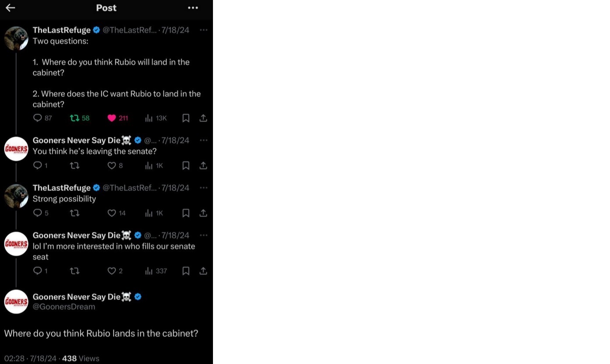Reply to the Two questions post with 87 replies
Viewport: 610px width, 364px height.
38,118
